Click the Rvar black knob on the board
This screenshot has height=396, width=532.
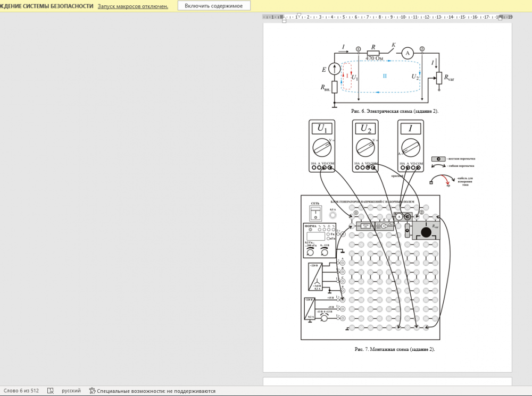(426, 231)
